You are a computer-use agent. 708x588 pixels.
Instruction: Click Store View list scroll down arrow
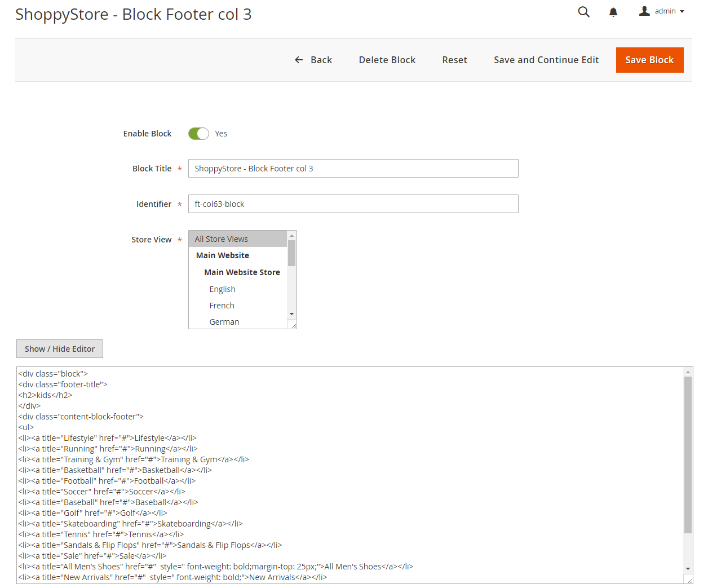(291, 314)
